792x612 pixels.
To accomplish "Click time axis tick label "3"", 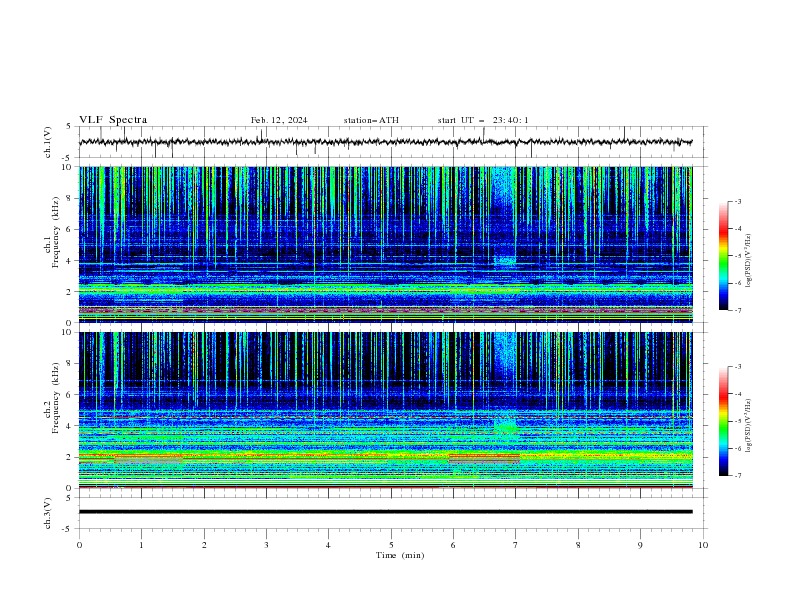I will coord(266,545).
